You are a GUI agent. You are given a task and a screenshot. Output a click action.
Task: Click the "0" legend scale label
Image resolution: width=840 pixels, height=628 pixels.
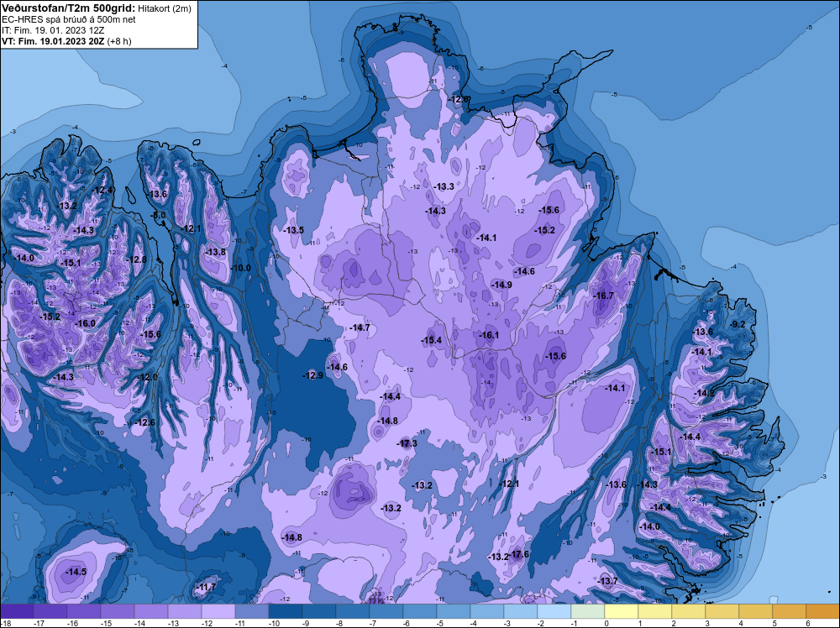pos(606,623)
